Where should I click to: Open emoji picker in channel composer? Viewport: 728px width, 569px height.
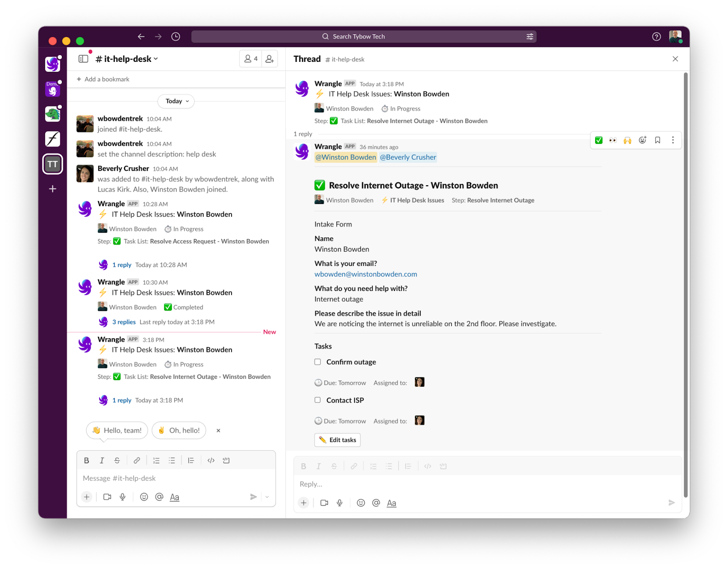point(144,497)
